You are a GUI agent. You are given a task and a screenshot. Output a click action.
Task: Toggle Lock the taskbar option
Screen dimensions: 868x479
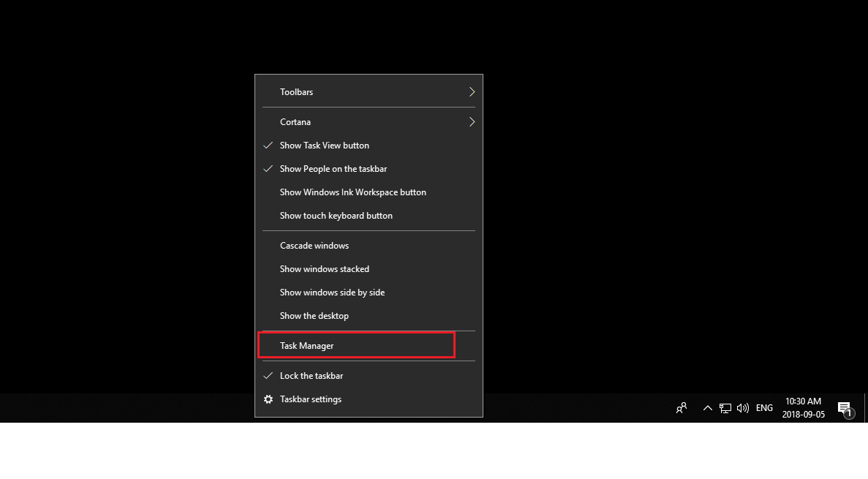click(x=369, y=376)
